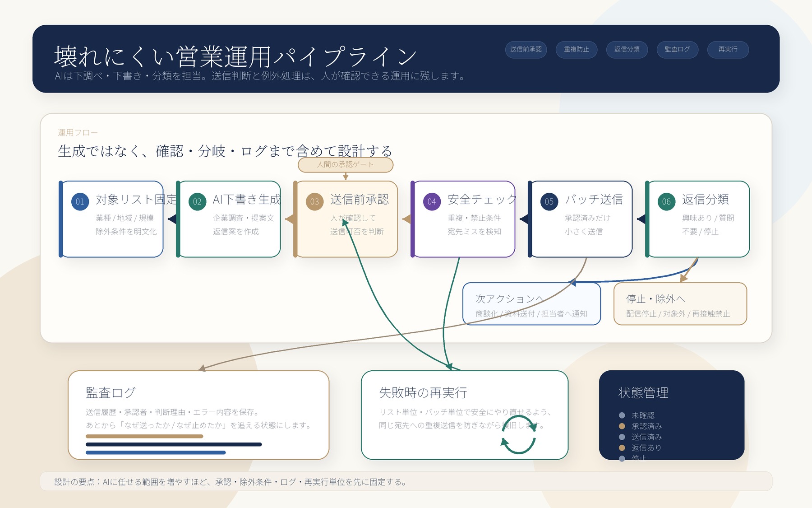Enable the 停止 status indicator

pos(622,457)
